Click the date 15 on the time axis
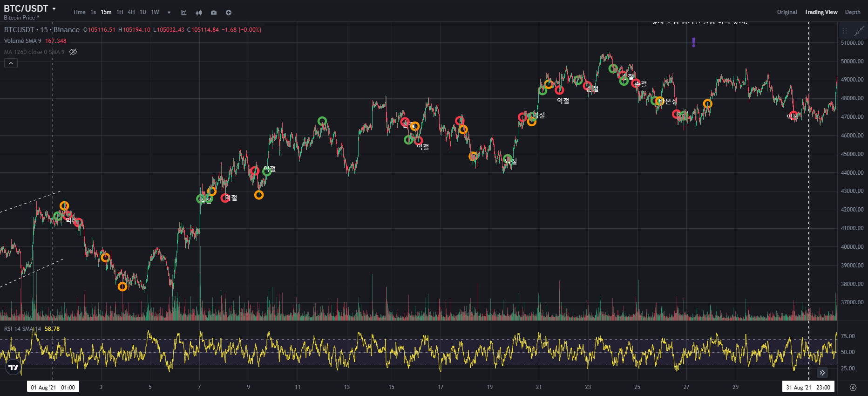 coord(391,387)
